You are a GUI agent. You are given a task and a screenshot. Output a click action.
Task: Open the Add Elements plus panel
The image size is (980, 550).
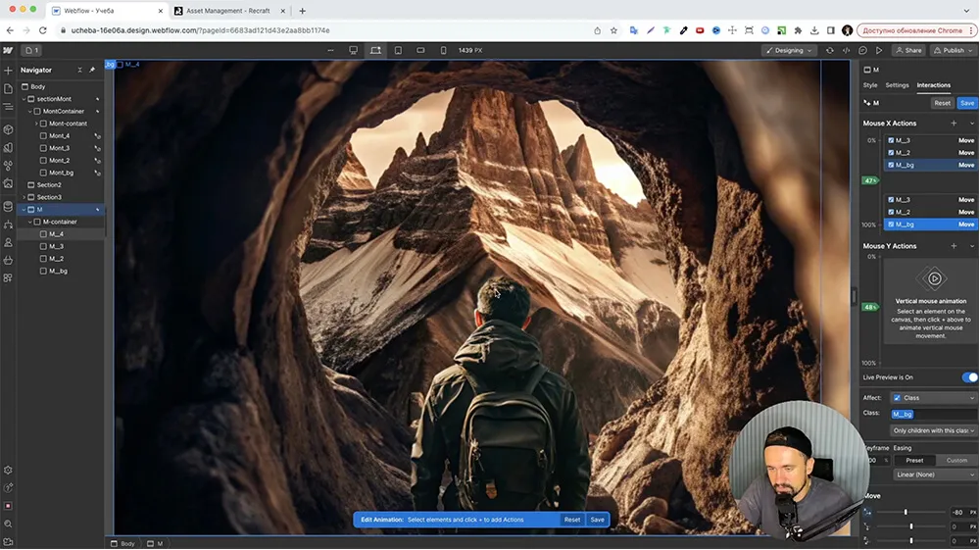coord(8,71)
